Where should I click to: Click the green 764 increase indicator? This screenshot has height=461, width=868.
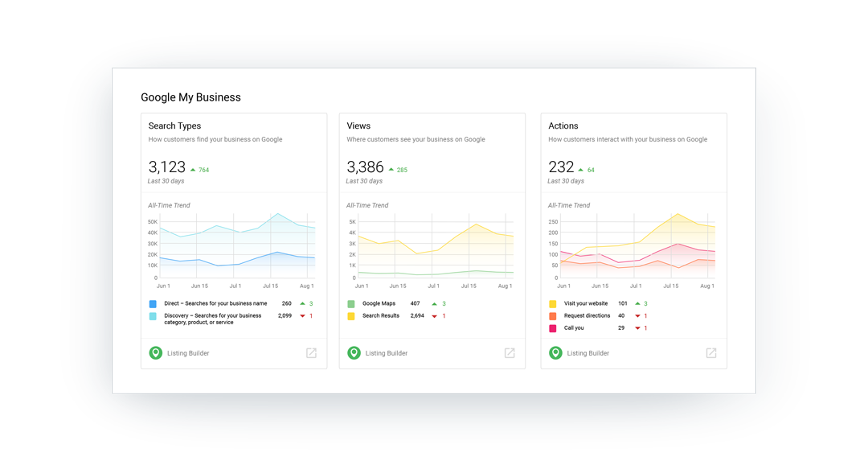tap(200, 170)
